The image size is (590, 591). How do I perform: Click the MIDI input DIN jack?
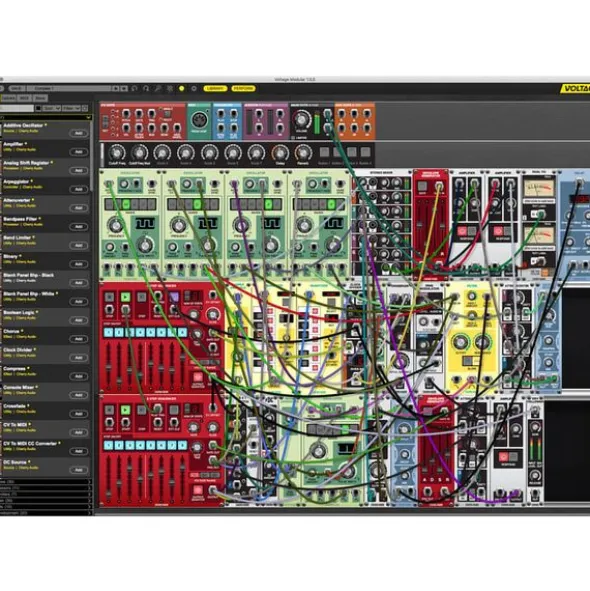199,120
